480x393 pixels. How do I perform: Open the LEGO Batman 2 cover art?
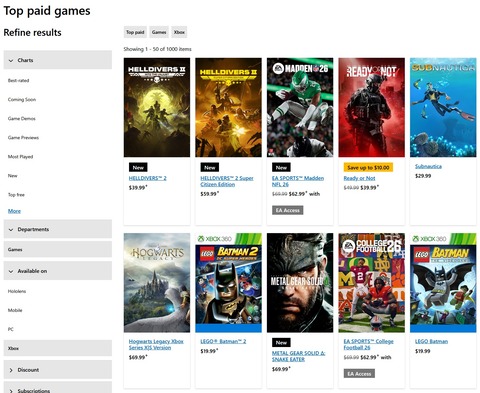click(x=228, y=283)
